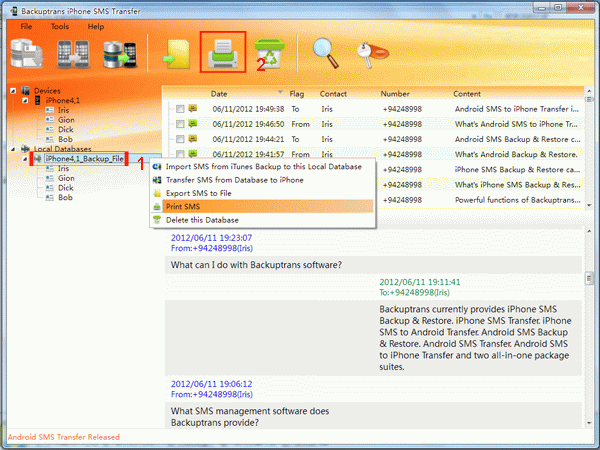
Task: Collapse the Local Databases tree node
Action: coord(13,149)
